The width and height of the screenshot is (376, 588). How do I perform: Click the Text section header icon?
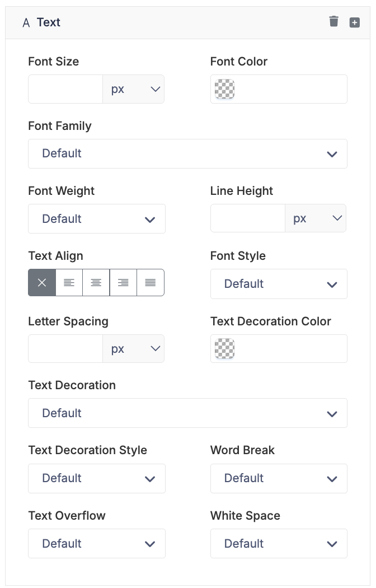(x=26, y=23)
